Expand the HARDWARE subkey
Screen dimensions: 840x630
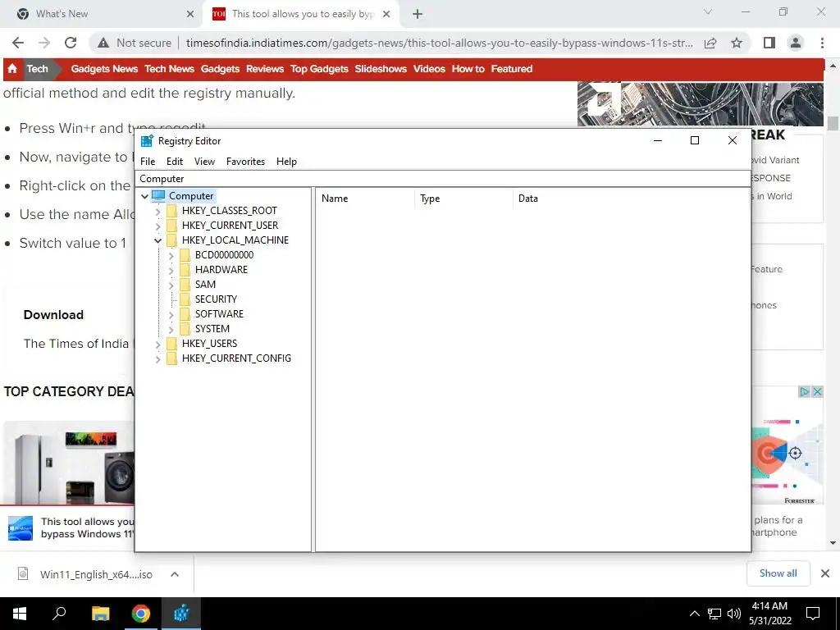click(x=171, y=270)
